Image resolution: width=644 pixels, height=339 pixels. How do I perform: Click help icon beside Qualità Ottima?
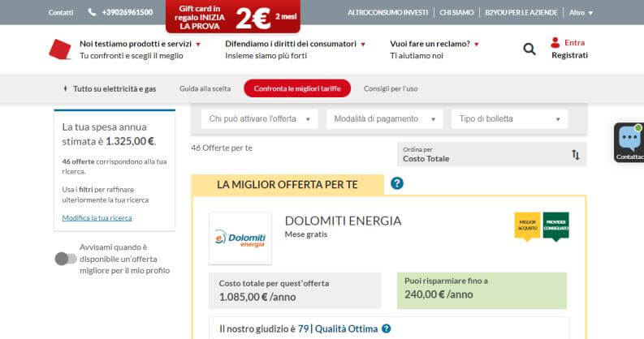coord(386,328)
